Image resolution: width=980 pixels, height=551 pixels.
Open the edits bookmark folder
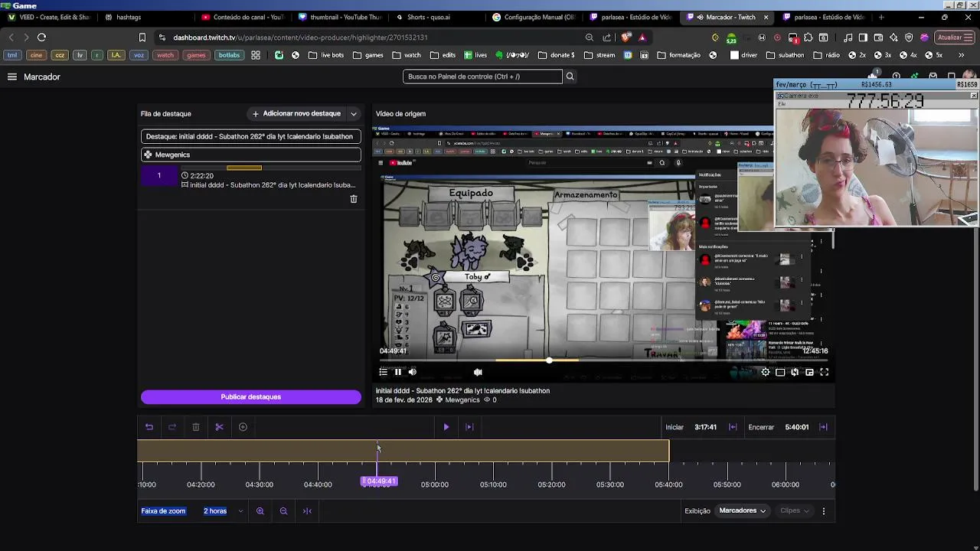(443, 55)
